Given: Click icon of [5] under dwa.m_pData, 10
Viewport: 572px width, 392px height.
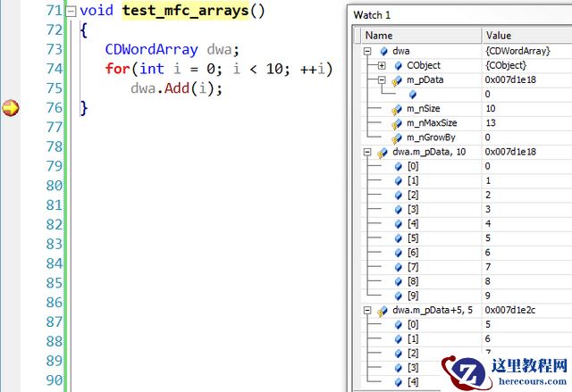Looking at the screenshot, I should click(x=399, y=238).
